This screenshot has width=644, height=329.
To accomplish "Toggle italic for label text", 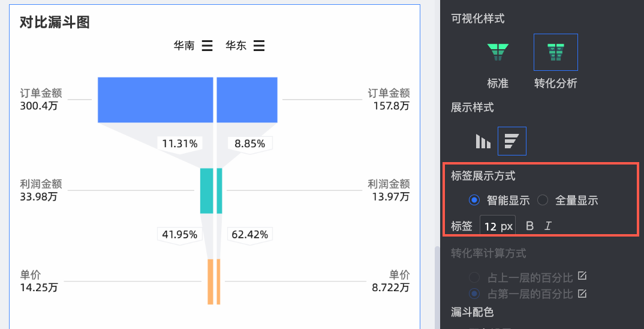I will [x=547, y=226].
